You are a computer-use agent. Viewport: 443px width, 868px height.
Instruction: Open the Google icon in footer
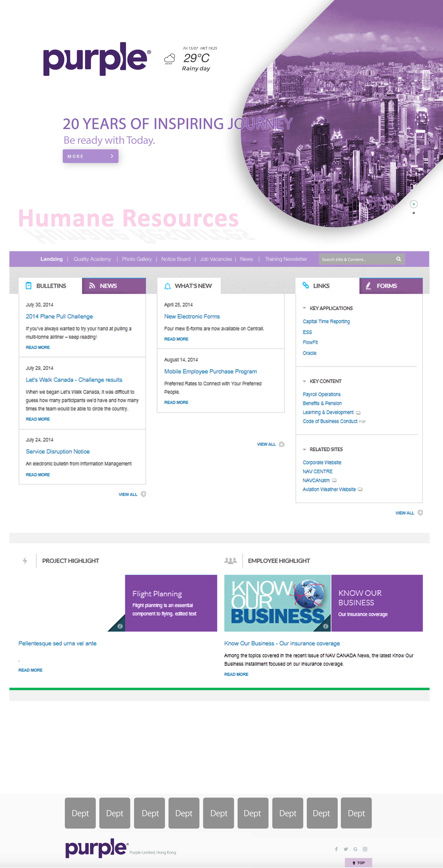pos(355,849)
